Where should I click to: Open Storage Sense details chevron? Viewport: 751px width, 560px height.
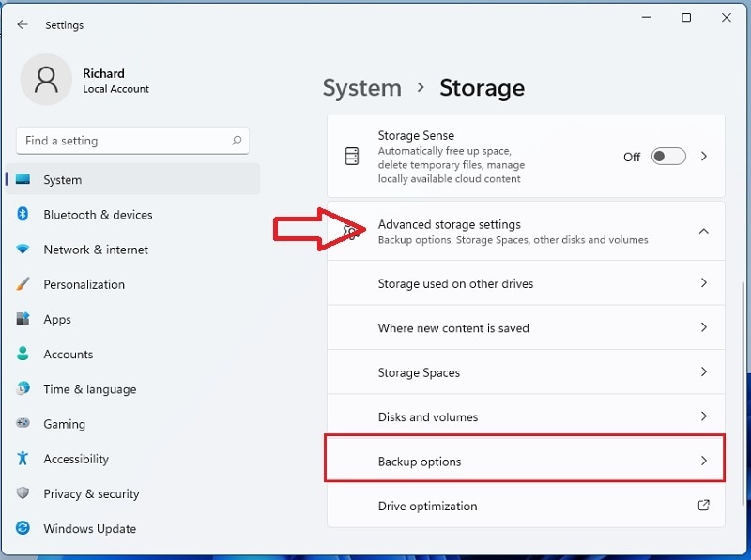pos(704,157)
